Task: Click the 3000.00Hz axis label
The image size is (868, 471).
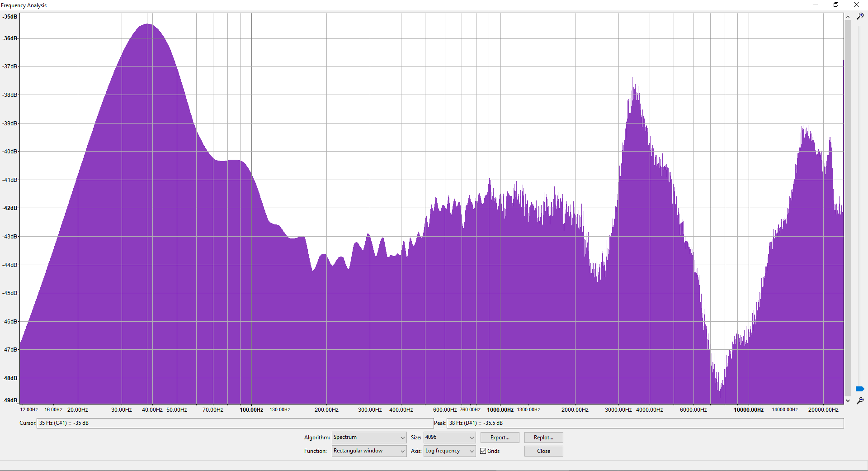Action: coord(618,410)
